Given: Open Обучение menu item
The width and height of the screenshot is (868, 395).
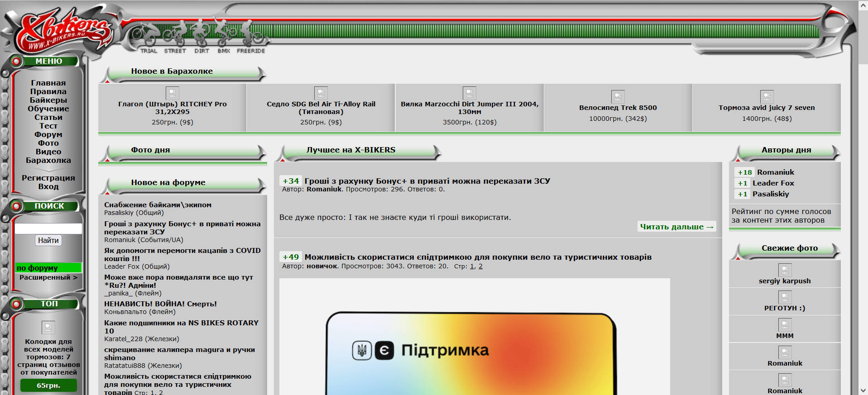Looking at the screenshot, I should coord(48,109).
